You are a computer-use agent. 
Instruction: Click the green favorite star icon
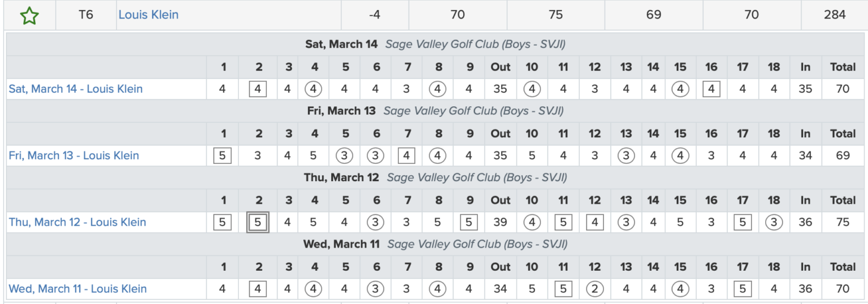coord(29,15)
